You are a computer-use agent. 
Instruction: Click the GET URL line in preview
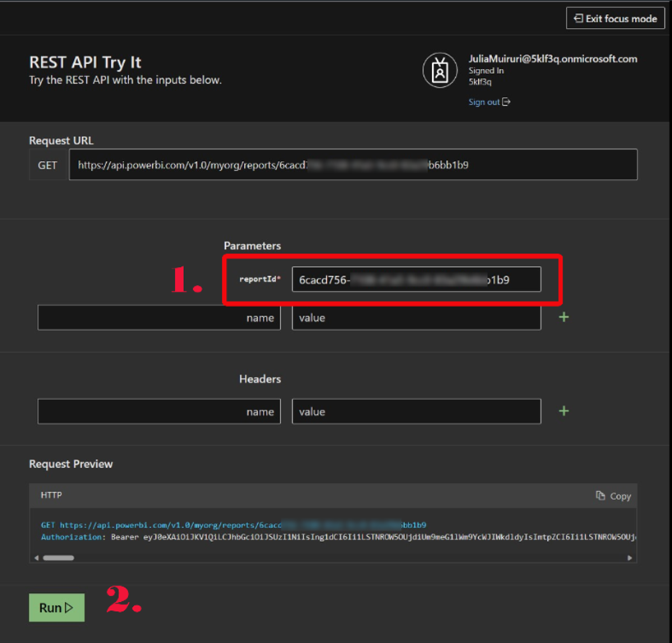pos(233,525)
